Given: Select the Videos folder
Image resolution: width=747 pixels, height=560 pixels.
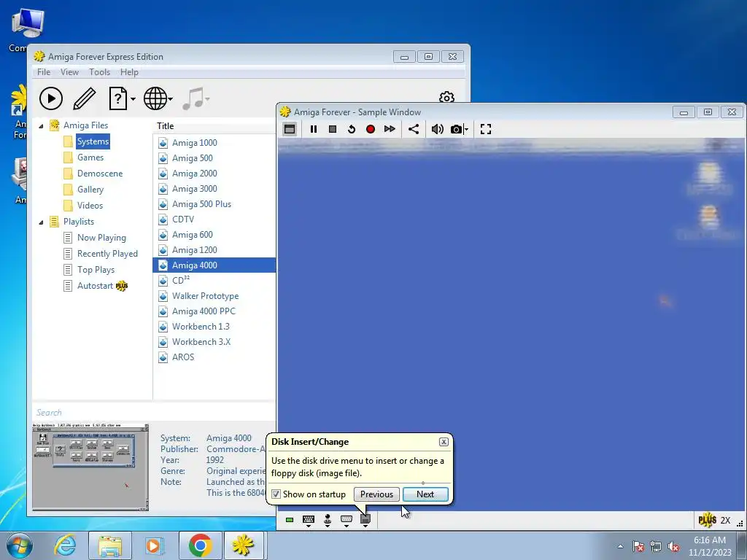Looking at the screenshot, I should 90,205.
